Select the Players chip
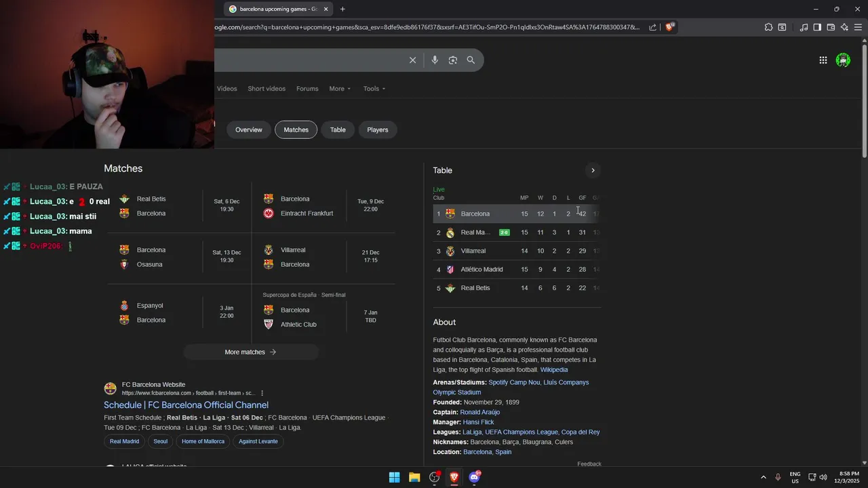 [x=378, y=129]
